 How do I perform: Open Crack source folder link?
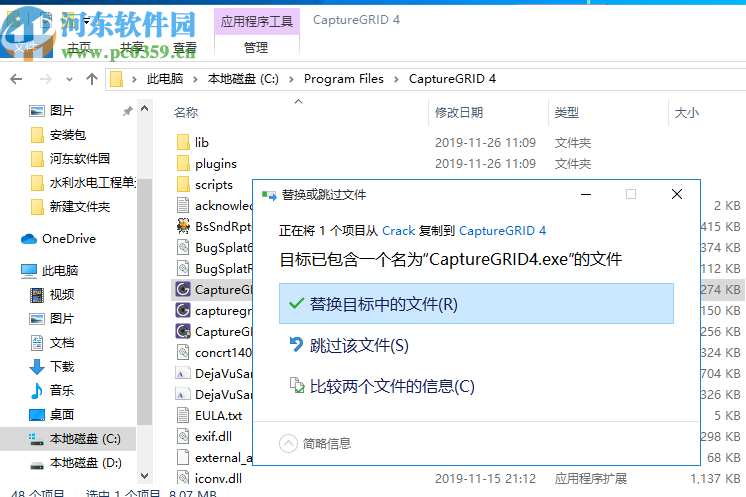[399, 231]
